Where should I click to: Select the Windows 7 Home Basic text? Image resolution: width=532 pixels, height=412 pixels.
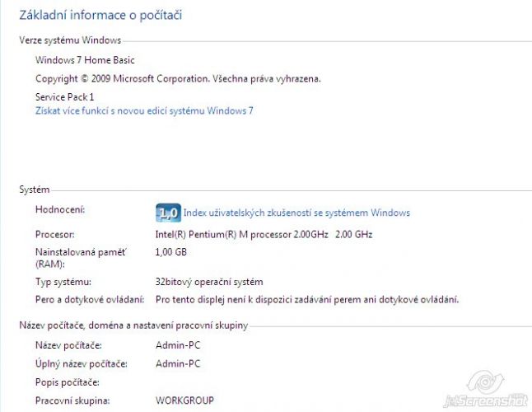tap(85, 60)
